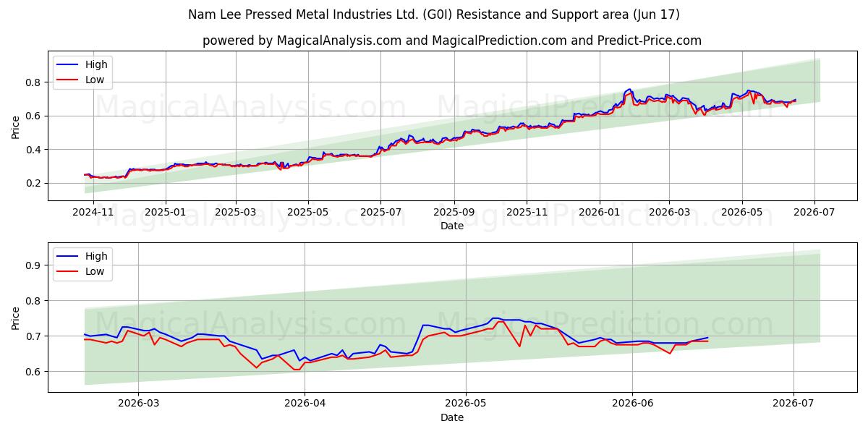The image size is (868, 434).
Task: Click the '2026-03' label in bottom chart
Action: coord(137,405)
